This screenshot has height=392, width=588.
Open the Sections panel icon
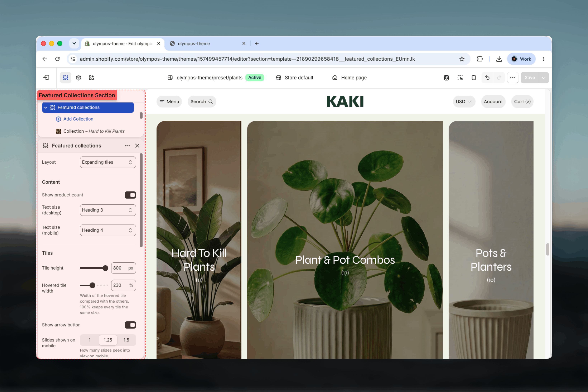click(65, 77)
